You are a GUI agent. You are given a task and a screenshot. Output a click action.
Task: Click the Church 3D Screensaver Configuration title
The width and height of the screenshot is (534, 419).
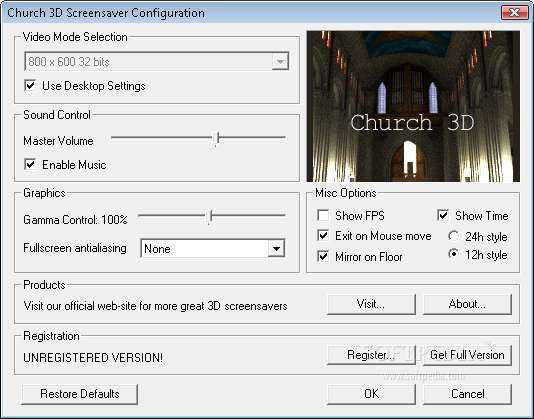click(106, 13)
